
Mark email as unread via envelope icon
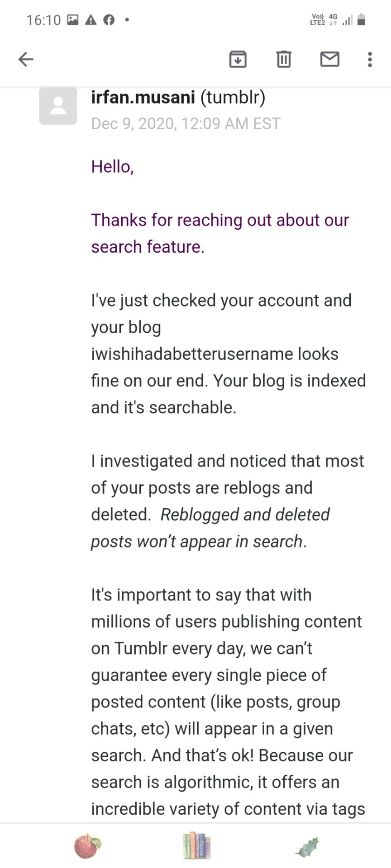coord(329,59)
